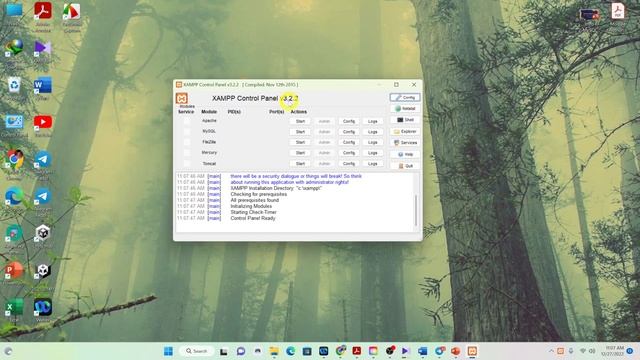Open File Explorer from the taskbar
This screenshot has width=640, height=360.
pos(274,351)
